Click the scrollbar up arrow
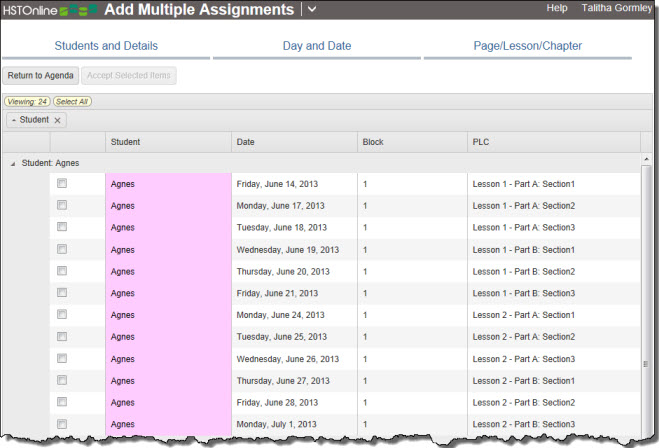Viewport: 659px width, 448px height. 646,159
